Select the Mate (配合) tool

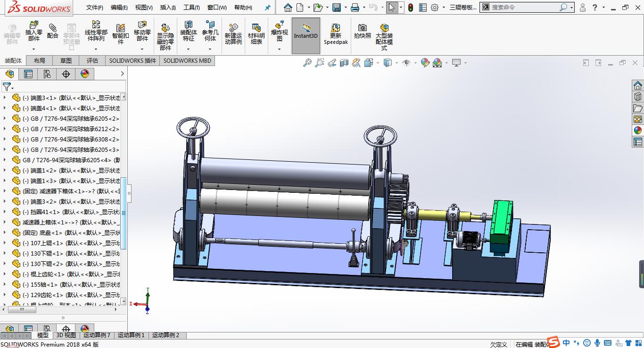pyautogui.click(x=53, y=31)
